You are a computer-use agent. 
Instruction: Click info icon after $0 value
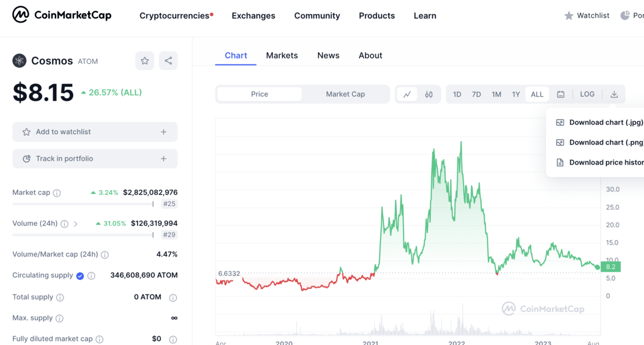[x=173, y=339]
